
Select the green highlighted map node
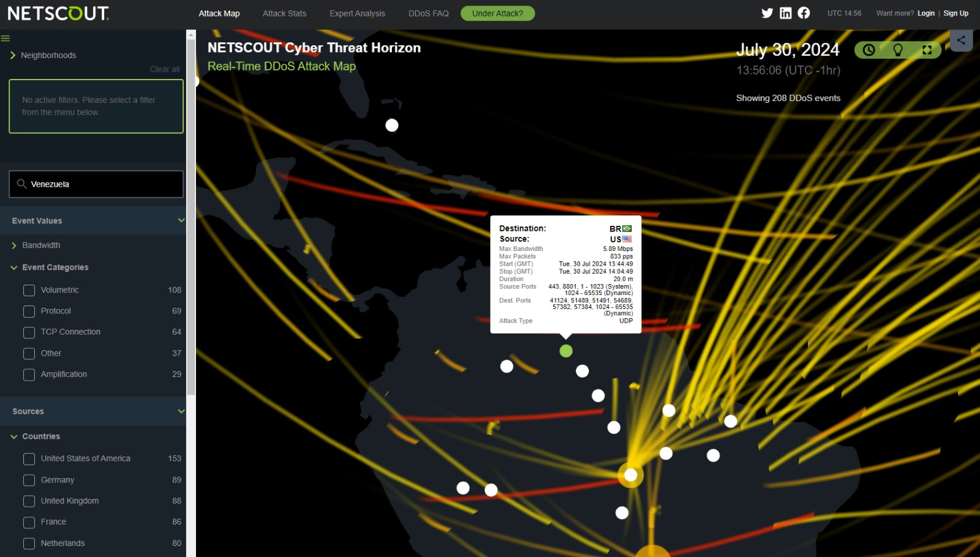566,351
